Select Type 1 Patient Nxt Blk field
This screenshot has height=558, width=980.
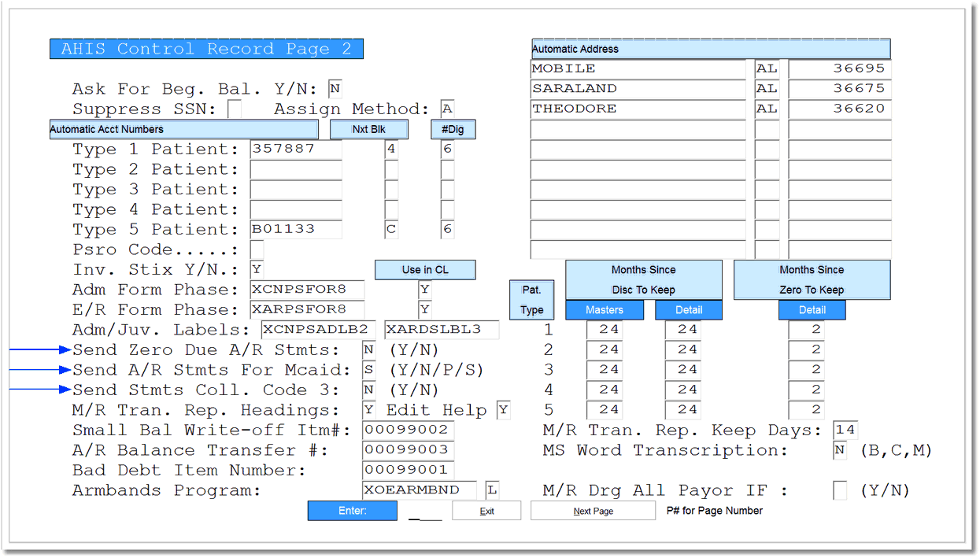tap(391, 150)
